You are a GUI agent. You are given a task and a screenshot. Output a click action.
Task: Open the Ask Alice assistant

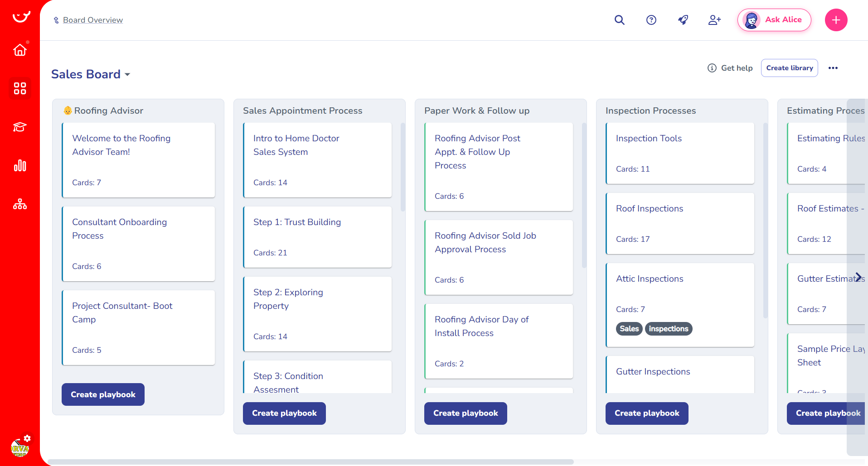click(x=774, y=20)
